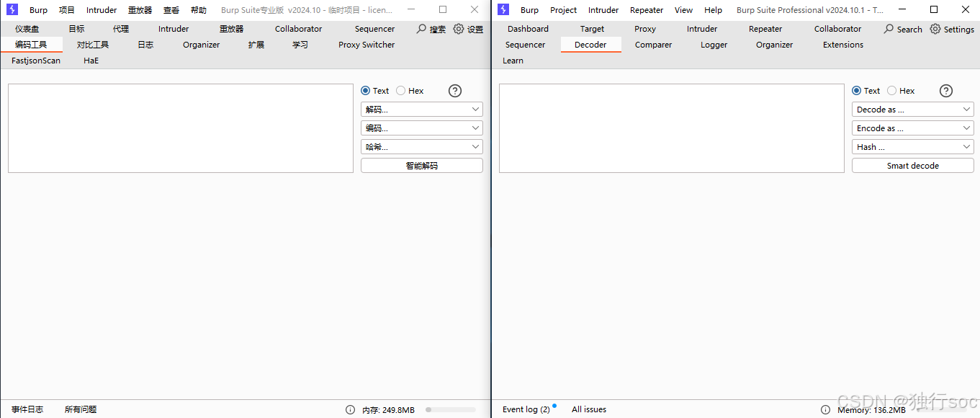Expand the 解码... dropdown

422,110
